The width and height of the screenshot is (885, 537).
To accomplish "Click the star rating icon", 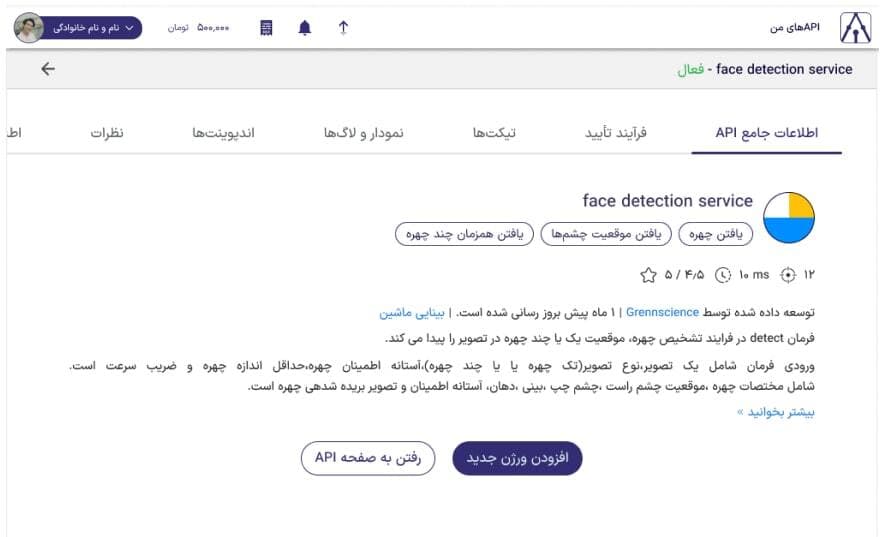I will click(x=648, y=274).
